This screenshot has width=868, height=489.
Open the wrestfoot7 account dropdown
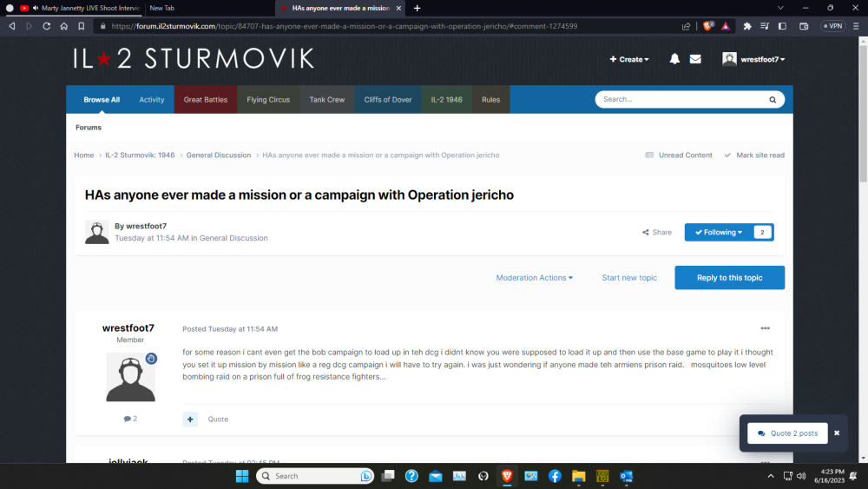click(x=754, y=59)
